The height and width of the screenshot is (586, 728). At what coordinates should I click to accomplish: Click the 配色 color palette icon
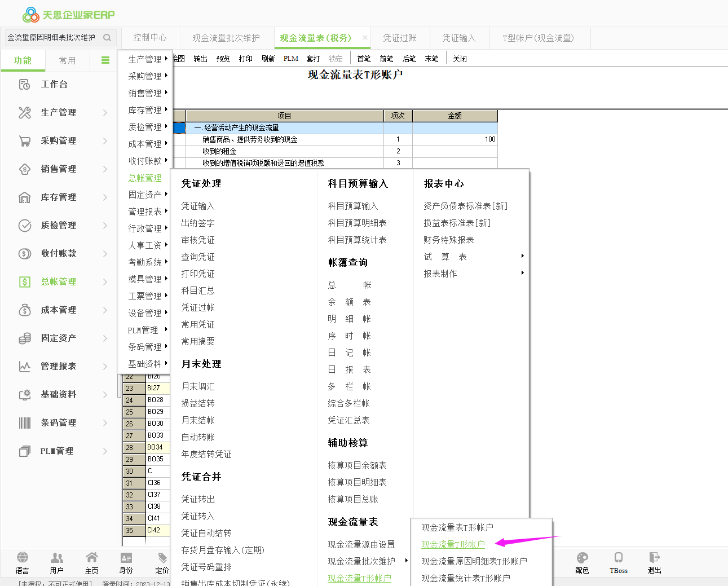582,558
